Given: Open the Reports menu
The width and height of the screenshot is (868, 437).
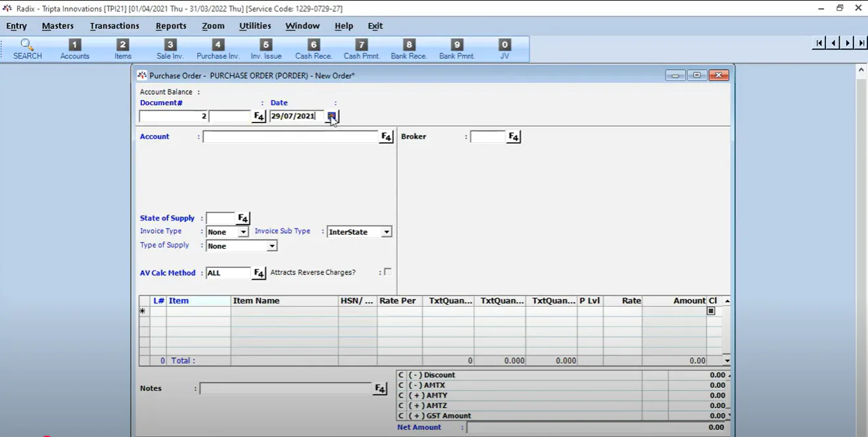Looking at the screenshot, I should click(x=171, y=26).
